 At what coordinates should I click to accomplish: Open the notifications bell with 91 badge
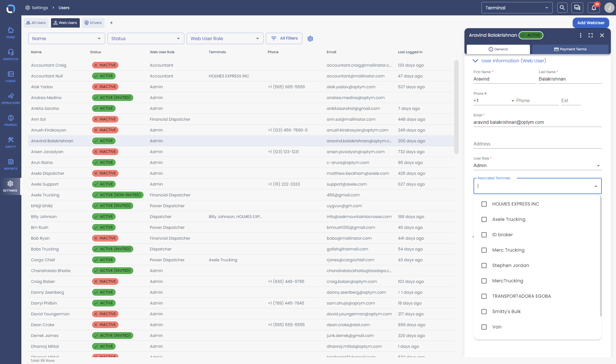594,8
